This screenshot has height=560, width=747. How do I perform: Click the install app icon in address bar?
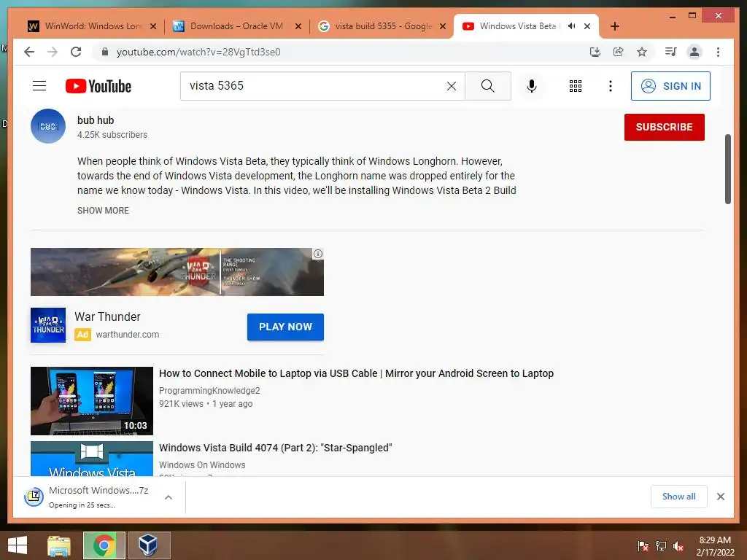pyautogui.click(x=595, y=52)
